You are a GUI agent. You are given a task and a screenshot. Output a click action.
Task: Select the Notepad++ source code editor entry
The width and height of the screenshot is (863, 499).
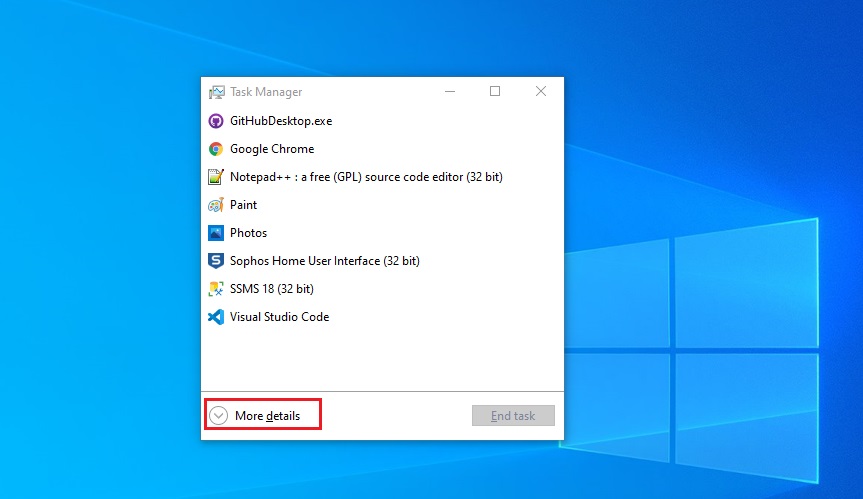pos(367,177)
